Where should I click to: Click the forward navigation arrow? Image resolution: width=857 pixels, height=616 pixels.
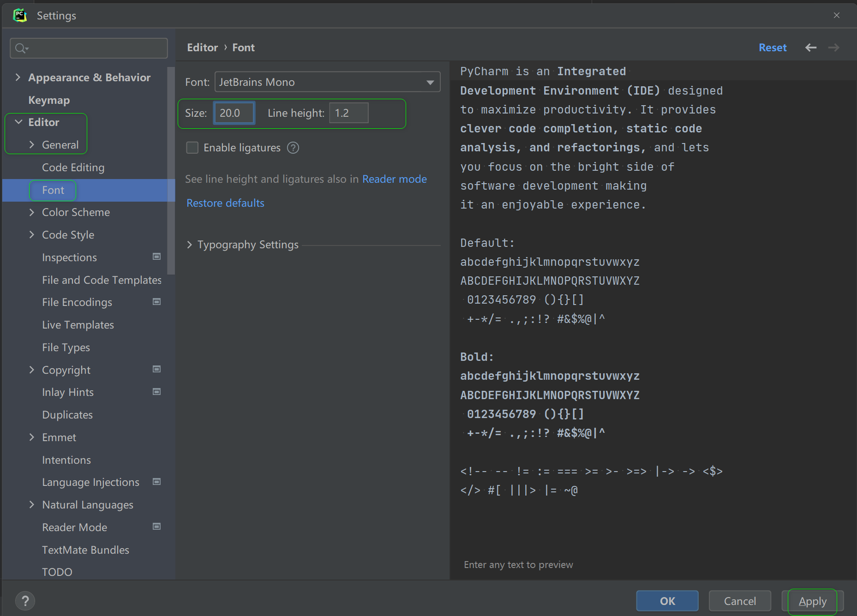(833, 48)
